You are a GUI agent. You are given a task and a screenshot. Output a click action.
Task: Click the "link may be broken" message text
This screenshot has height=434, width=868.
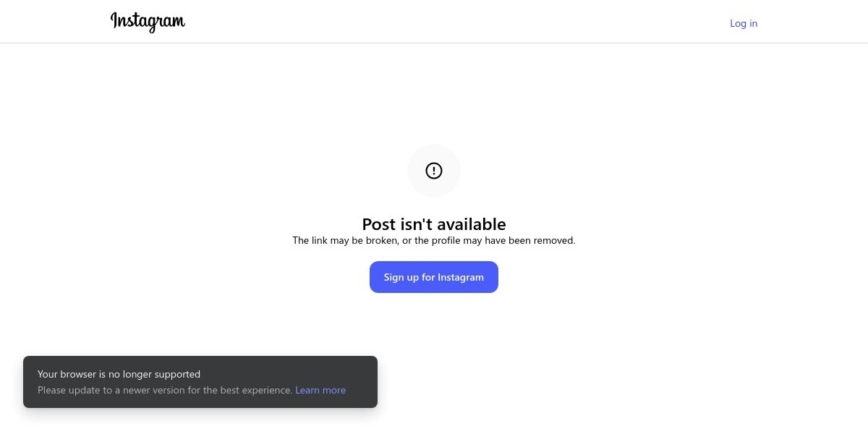[x=434, y=240]
